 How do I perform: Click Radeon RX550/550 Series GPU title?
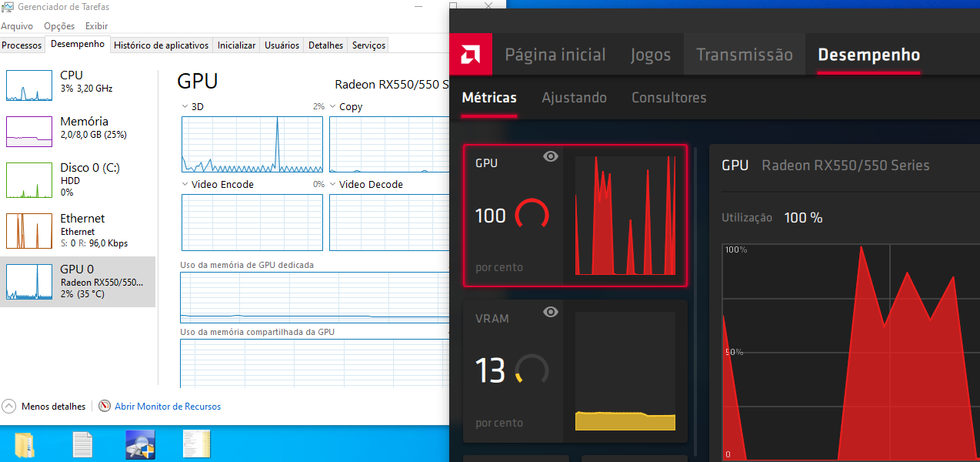[845, 165]
